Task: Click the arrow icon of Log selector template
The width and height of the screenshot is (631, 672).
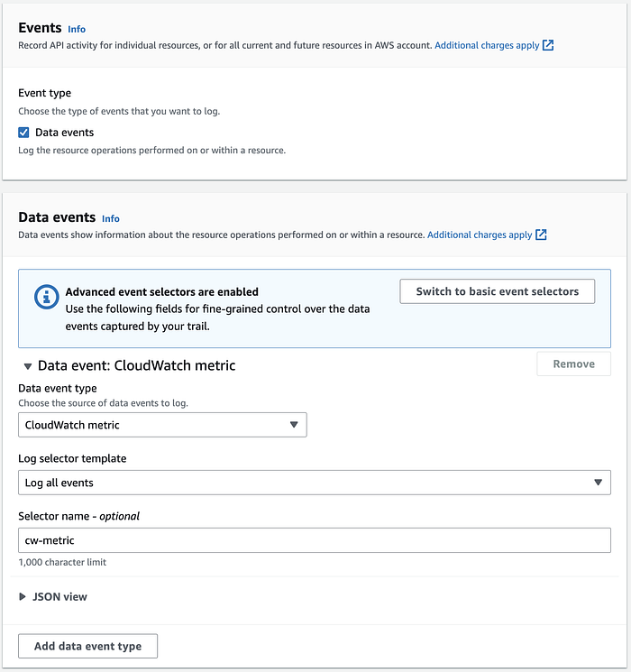Action: pos(598,483)
